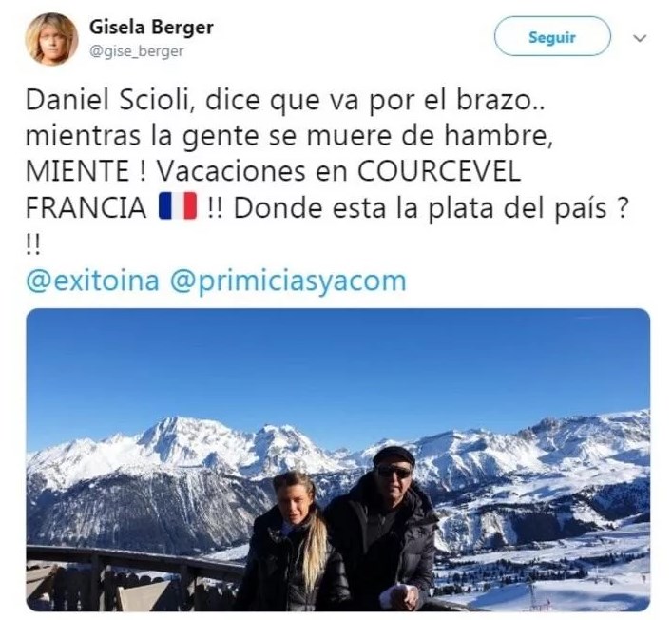Enlarge the snowy mountain photo

click(x=337, y=459)
